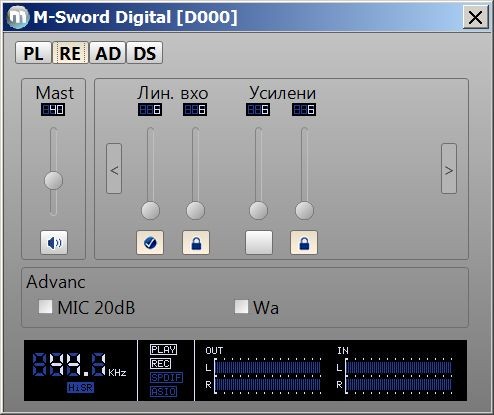Mute the Master volume speaker button

coord(54,243)
